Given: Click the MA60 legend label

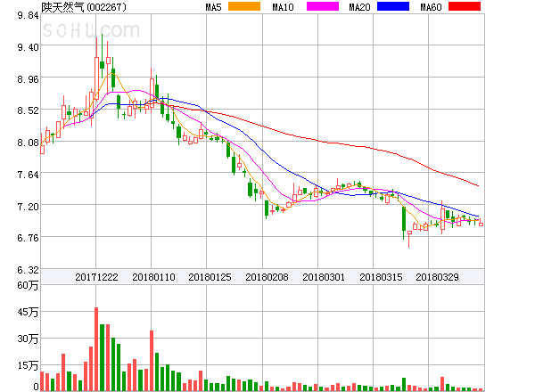Looking at the screenshot, I should (x=431, y=7).
